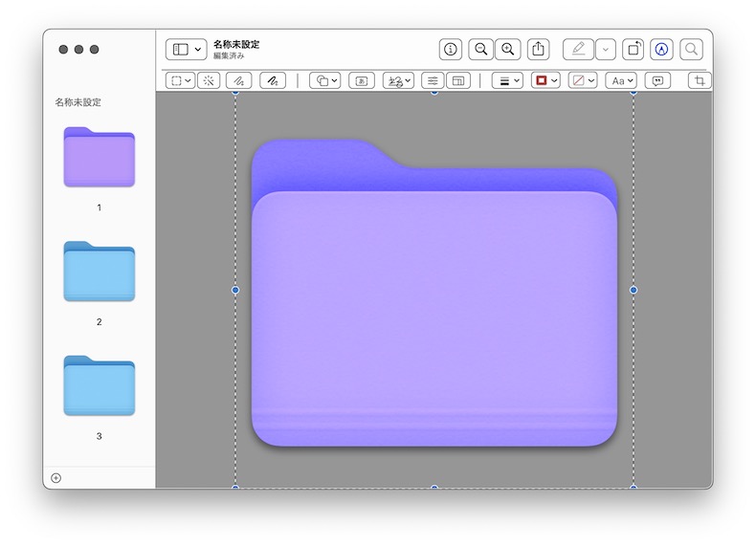Insert a text box
The image size is (756, 546).
click(x=362, y=81)
